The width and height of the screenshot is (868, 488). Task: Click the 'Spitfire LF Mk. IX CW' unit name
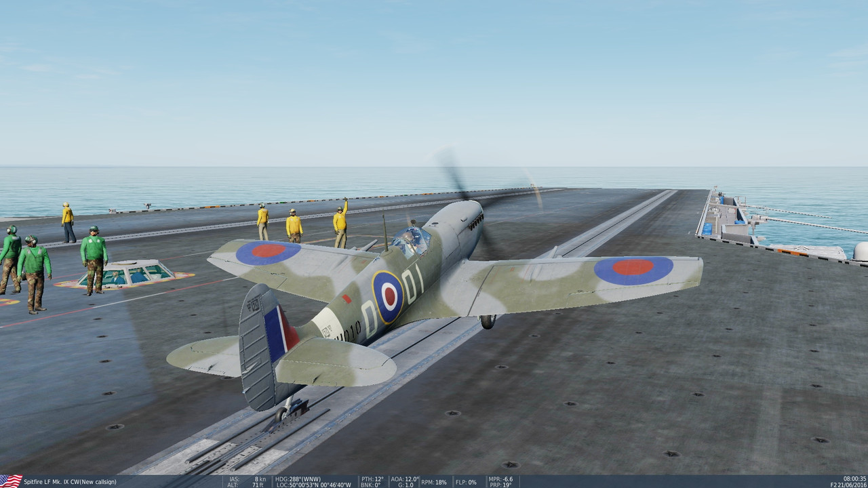52,482
